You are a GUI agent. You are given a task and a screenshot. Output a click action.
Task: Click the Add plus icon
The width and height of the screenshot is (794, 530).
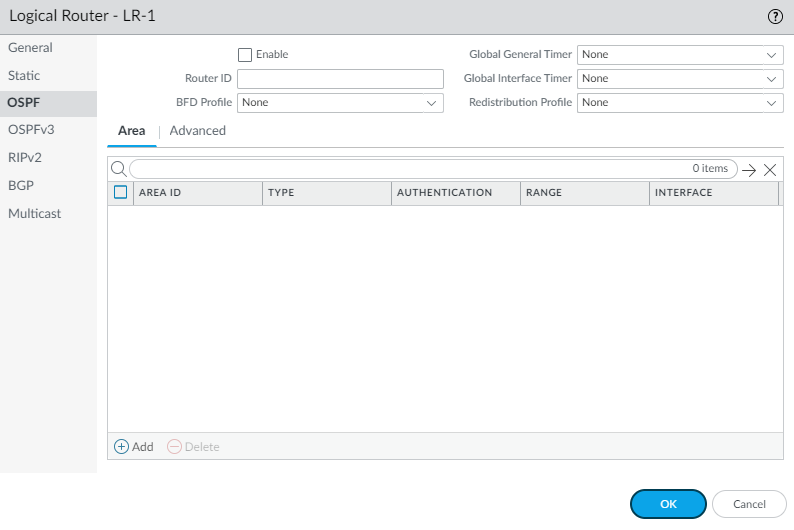point(122,447)
